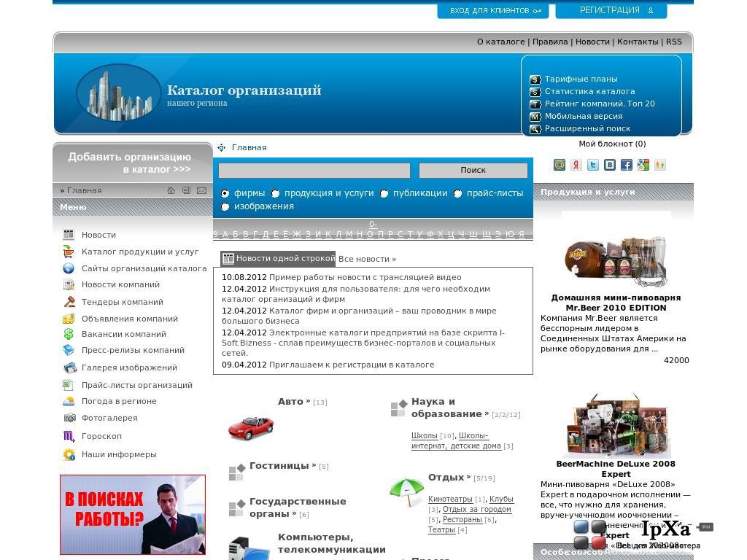747x560 pixels.
Task: Open Каталог продукции и услуг menu item
Action: click(140, 252)
